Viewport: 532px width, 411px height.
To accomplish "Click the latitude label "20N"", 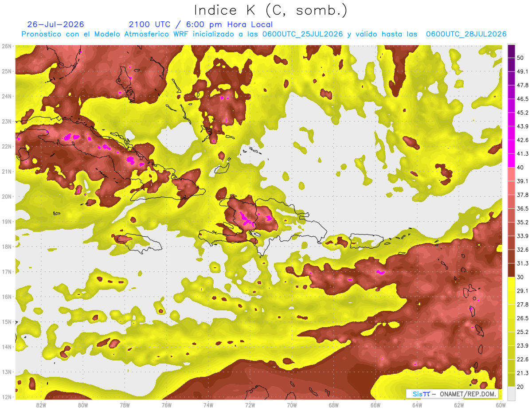I will [7, 196].
